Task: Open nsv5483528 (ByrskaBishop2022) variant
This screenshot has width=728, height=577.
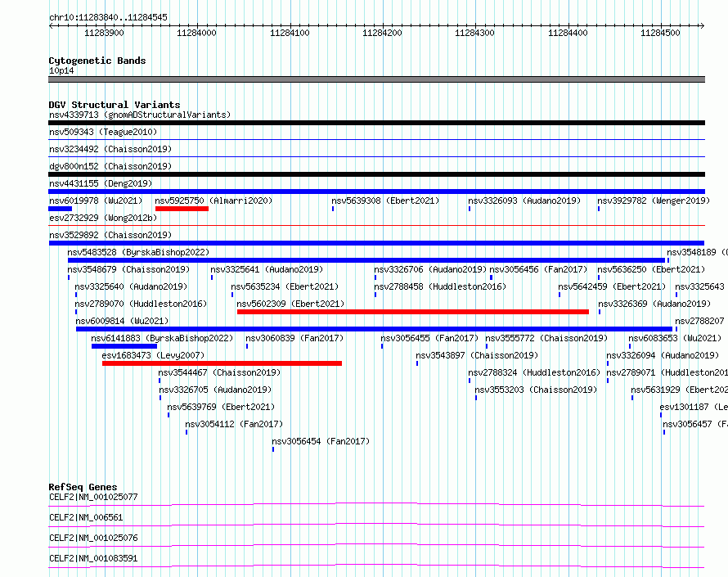Action: point(138,252)
